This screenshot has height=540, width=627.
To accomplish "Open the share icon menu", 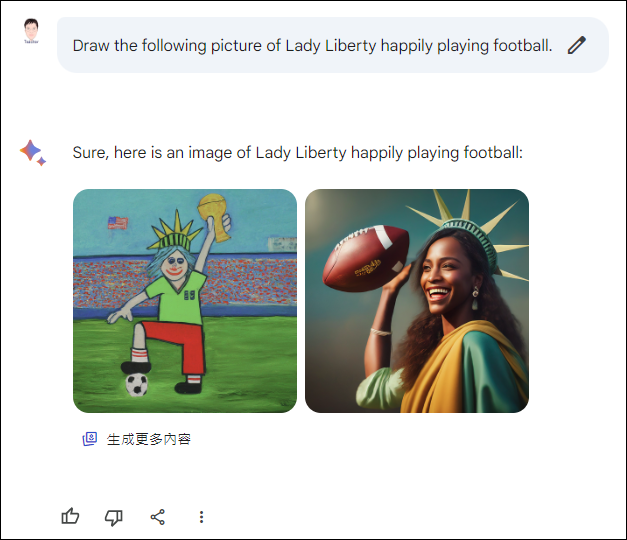I will click(158, 517).
